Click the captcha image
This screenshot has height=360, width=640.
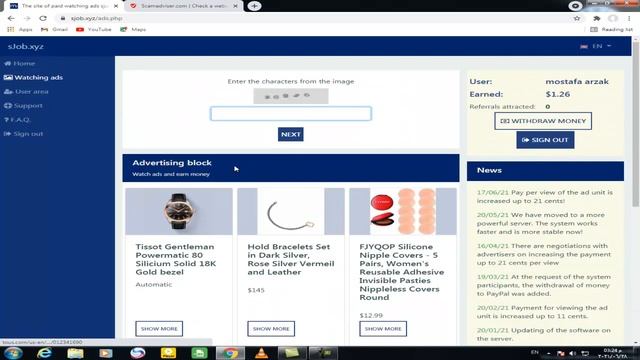291,96
